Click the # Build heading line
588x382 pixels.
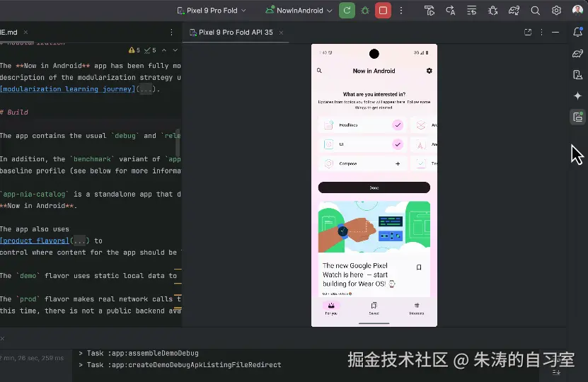[14, 112]
